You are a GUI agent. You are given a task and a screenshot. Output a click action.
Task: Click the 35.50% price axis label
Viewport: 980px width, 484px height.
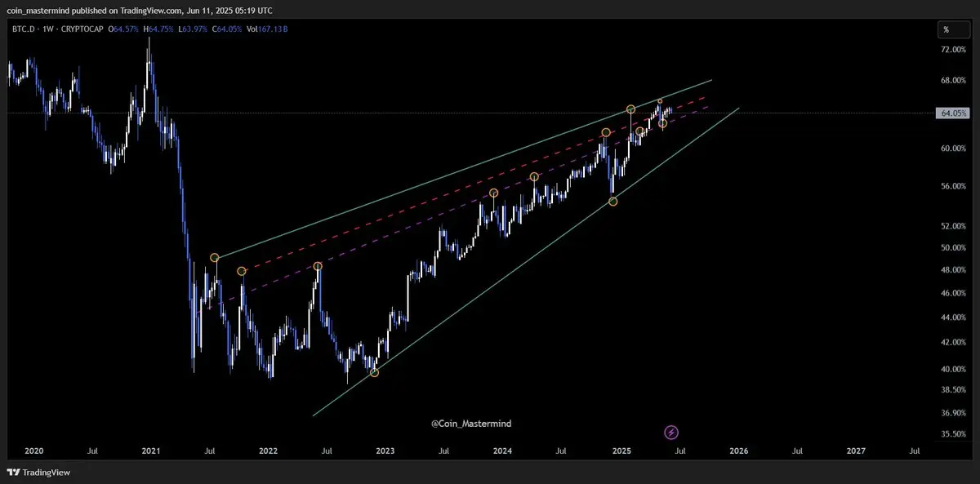954,435
